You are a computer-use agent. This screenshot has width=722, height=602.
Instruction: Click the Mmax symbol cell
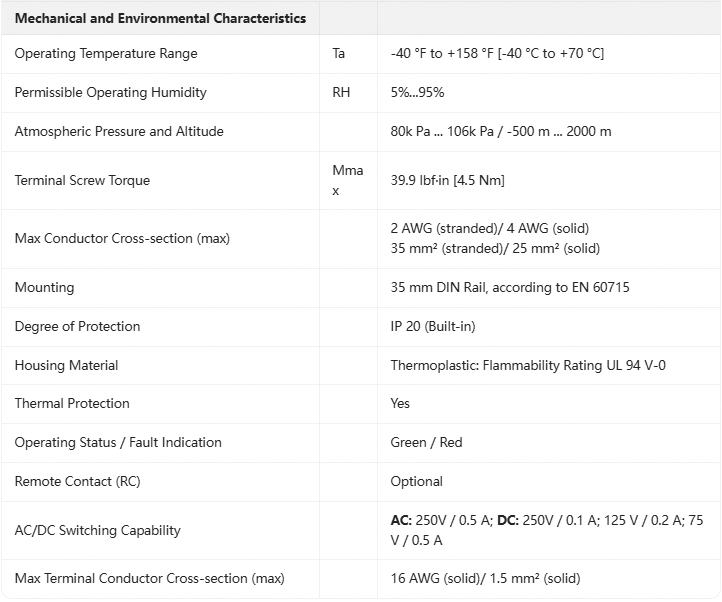(x=348, y=180)
